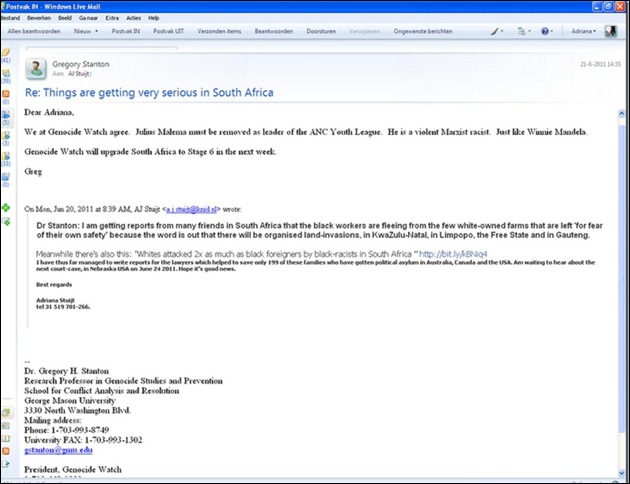Open the Bestand menu
The height and width of the screenshot is (484, 630).
[x=10, y=18]
